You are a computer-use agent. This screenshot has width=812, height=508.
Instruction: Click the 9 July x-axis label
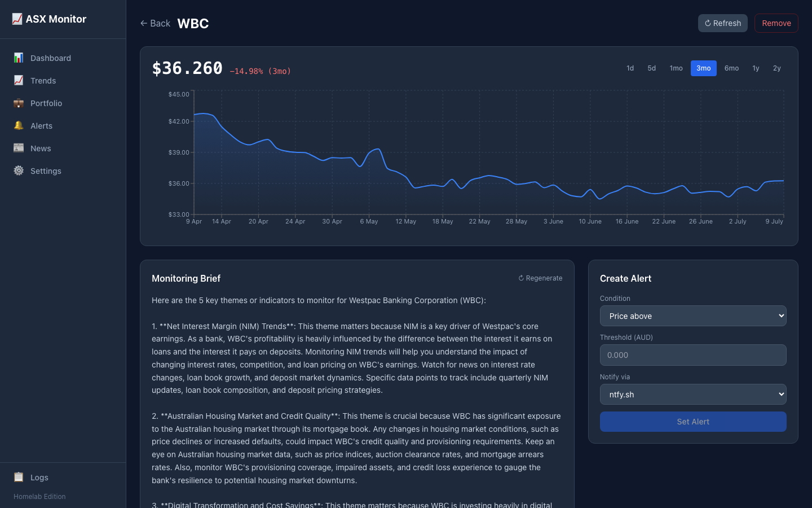pos(774,221)
